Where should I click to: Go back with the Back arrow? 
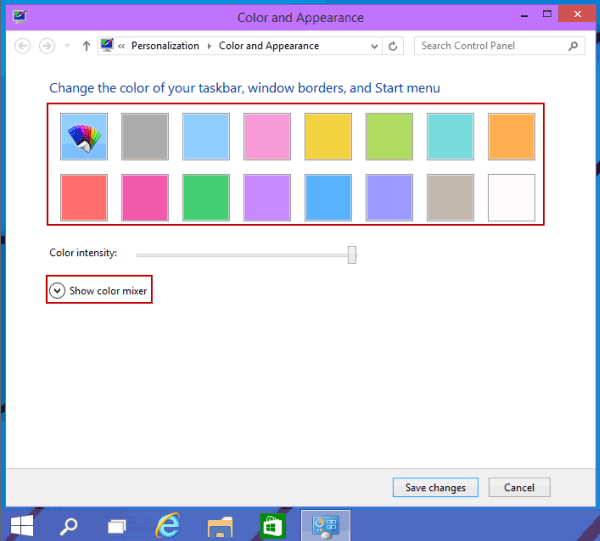[x=23, y=46]
